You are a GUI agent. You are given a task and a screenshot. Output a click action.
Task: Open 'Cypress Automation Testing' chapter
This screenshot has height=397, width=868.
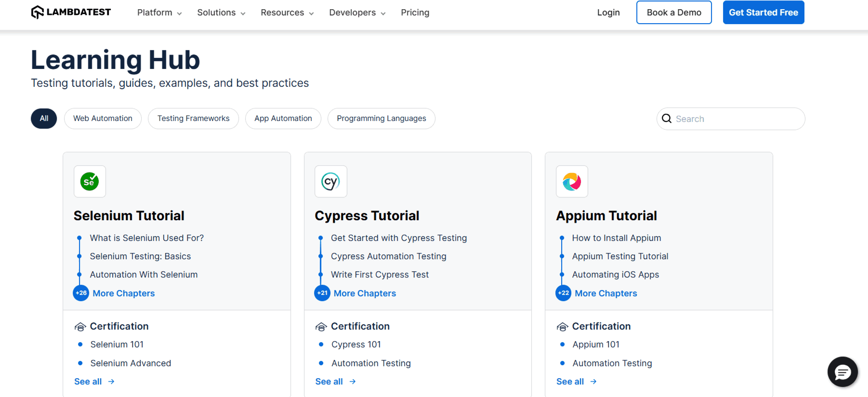click(x=389, y=256)
